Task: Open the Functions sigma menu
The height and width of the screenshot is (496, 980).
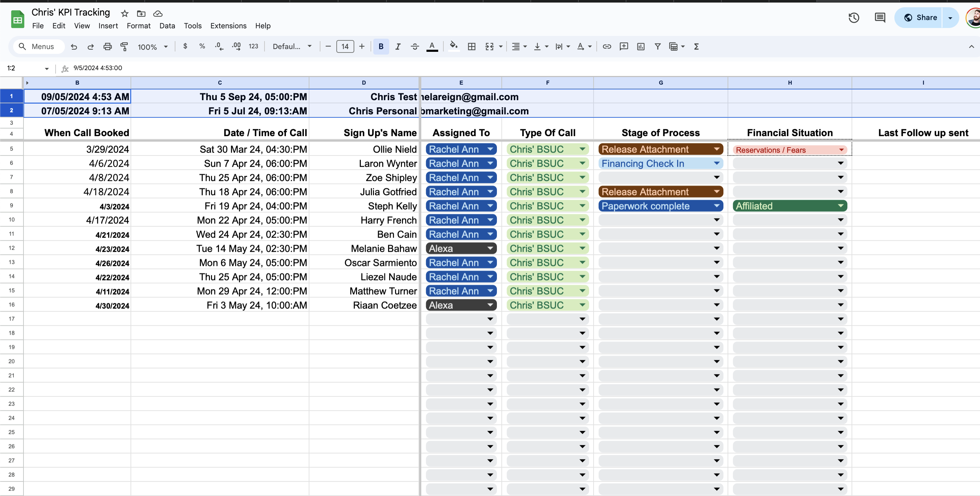Action: 696,46
